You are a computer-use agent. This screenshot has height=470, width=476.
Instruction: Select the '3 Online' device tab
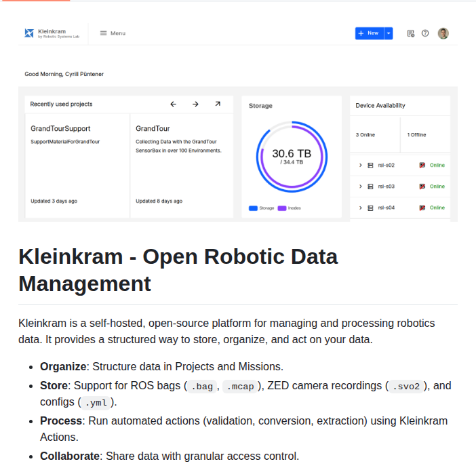[375, 134]
